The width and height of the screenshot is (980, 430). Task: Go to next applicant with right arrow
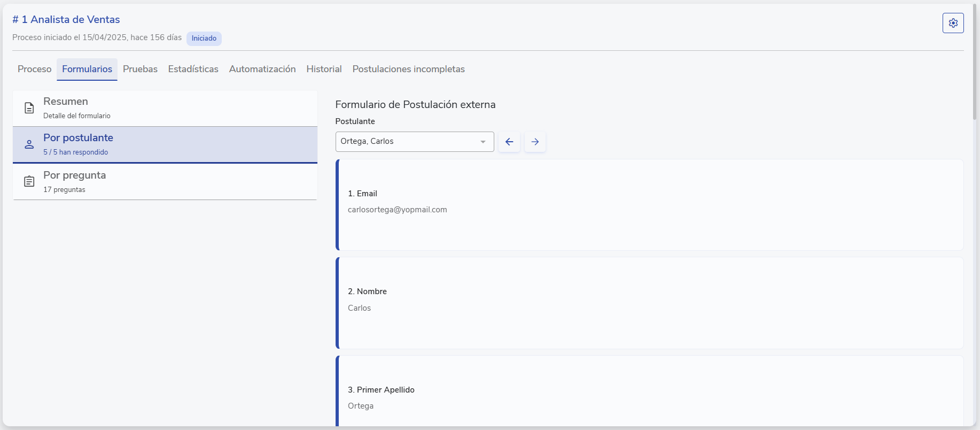tap(535, 142)
